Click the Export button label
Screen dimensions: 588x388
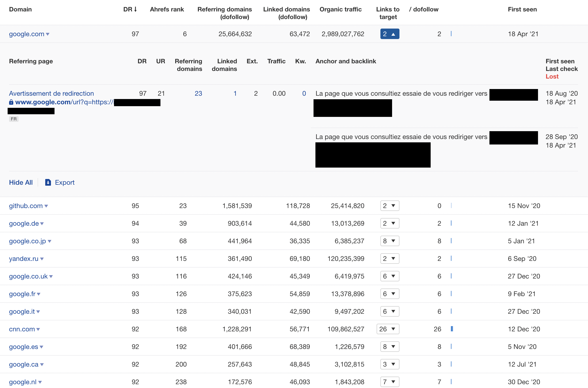pyautogui.click(x=65, y=182)
